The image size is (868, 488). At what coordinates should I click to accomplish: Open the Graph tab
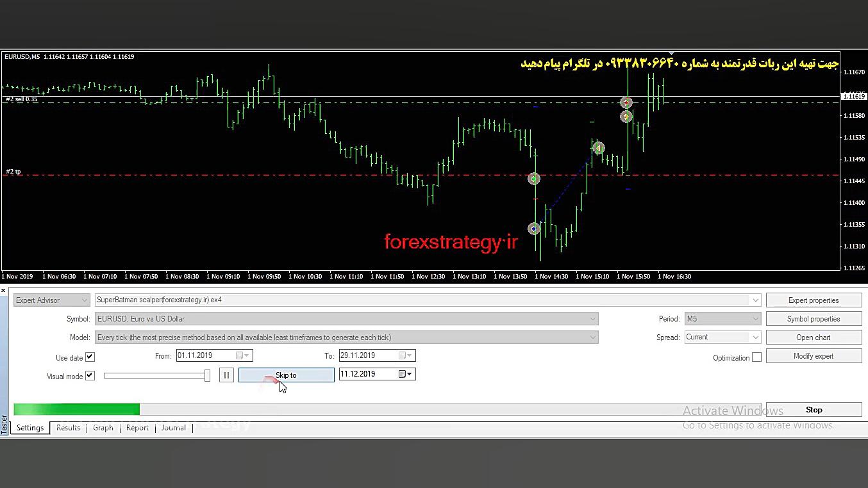coord(103,428)
